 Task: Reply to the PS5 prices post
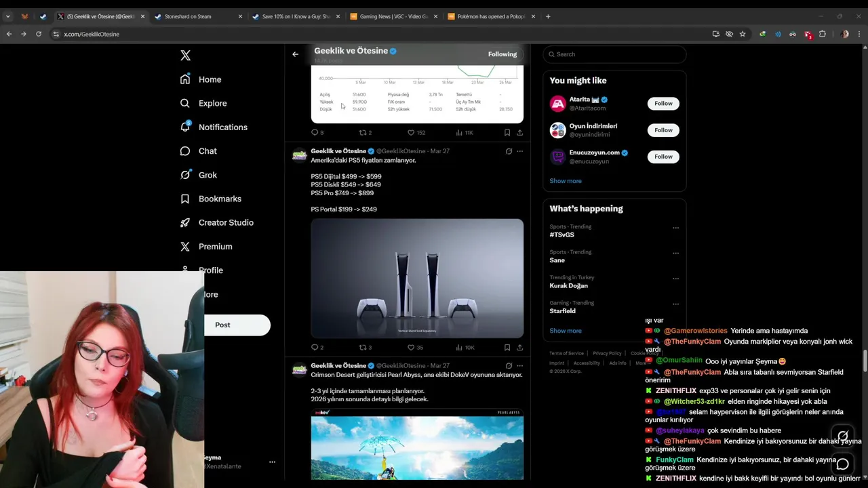click(x=317, y=348)
